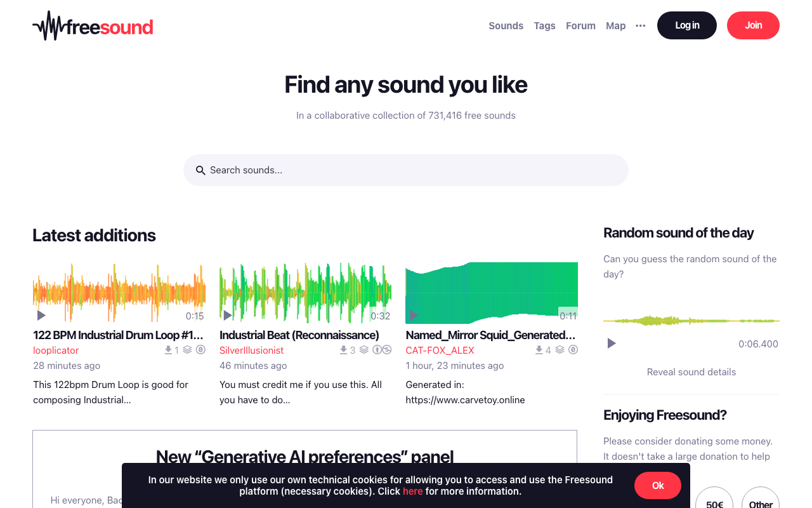Play the Industrial Beat (Reconnaissance) sound
Screen dimensions: 812x508
228,315
